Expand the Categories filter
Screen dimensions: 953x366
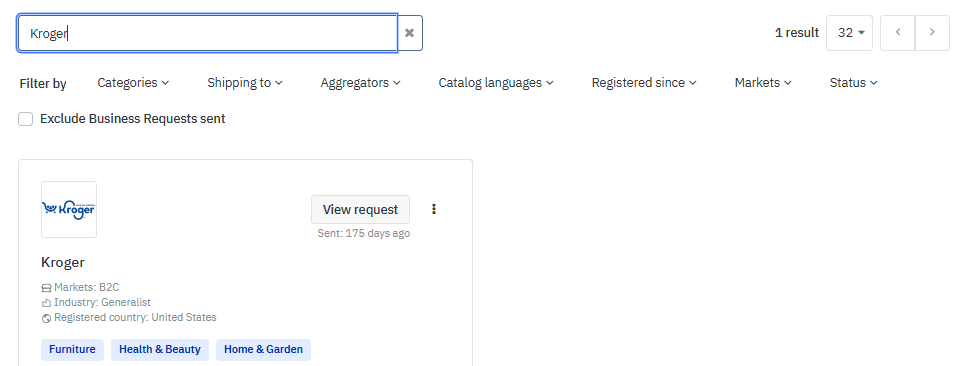pyautogui.click(x=133, y=83)
